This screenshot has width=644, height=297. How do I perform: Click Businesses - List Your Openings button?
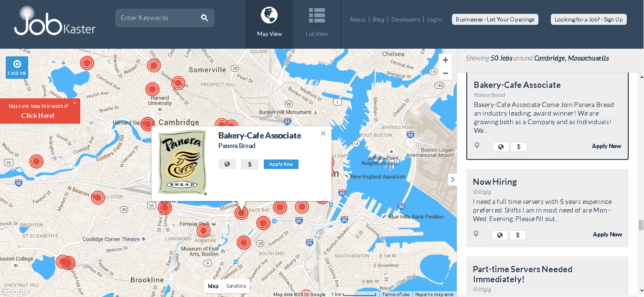coord(495,20)
